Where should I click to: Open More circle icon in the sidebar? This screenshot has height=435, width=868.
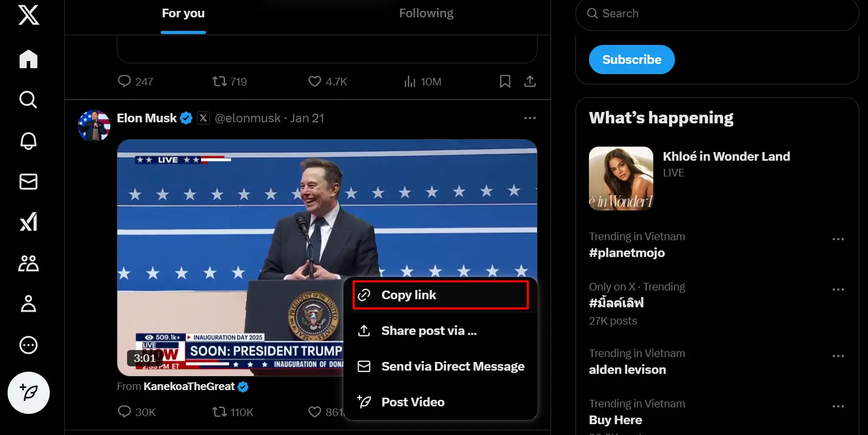[x=29, y=345]
